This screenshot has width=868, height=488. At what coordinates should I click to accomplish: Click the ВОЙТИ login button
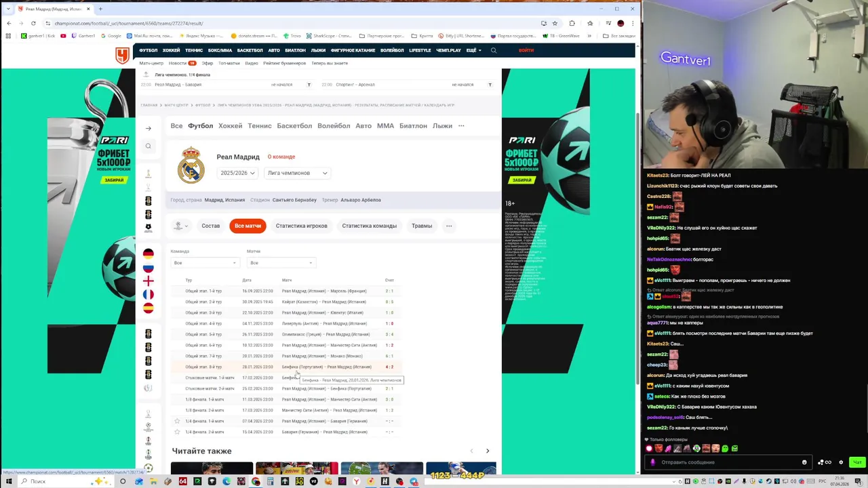tap(526, 50)
